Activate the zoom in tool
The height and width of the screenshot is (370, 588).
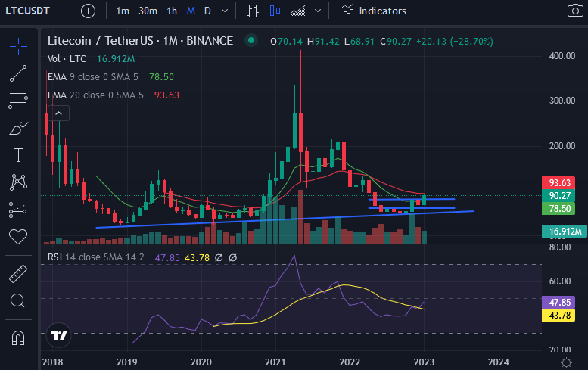pos(18,300)
